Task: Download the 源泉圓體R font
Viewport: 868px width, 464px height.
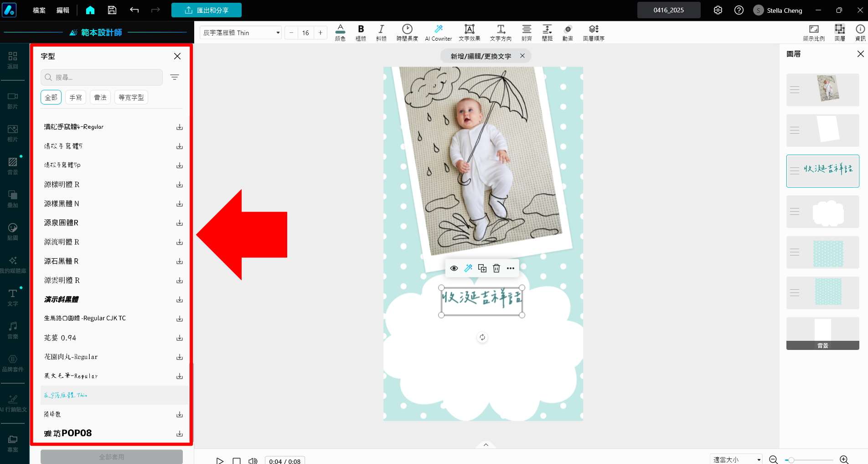Action: pos(180,223)
